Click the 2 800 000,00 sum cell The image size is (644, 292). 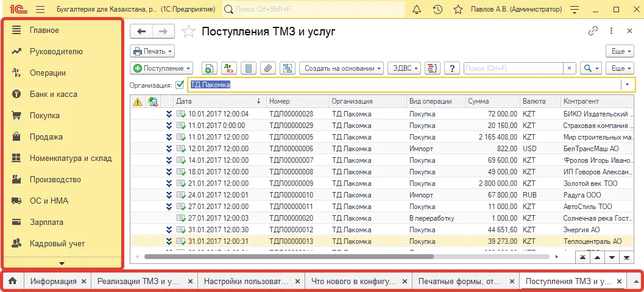coord(492,183)
